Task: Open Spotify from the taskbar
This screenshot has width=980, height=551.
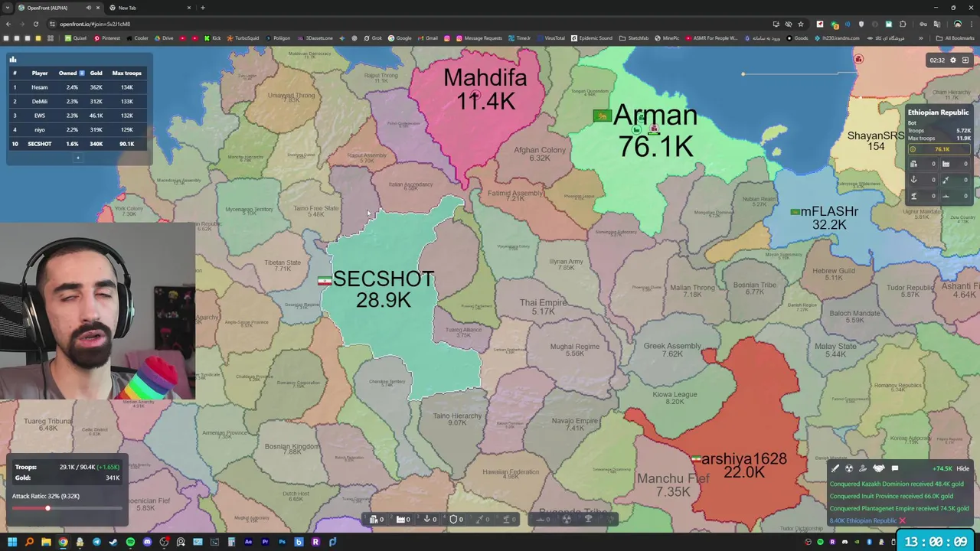Action: [130, 542]
